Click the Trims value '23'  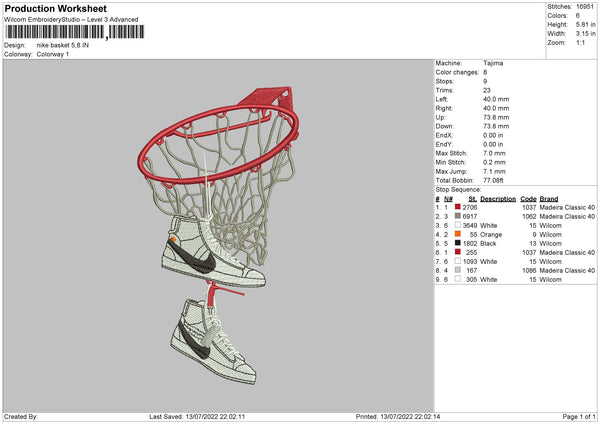coord(487,90)
